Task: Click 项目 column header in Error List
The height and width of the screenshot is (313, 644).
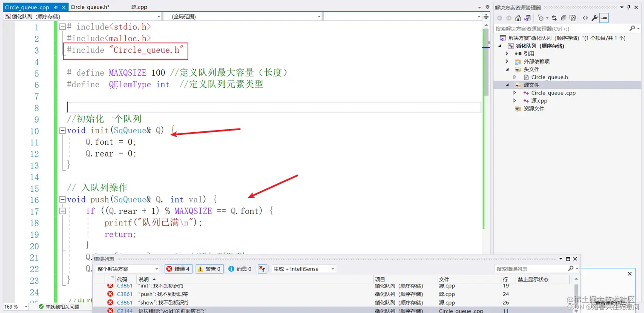Action: [380, 279]
